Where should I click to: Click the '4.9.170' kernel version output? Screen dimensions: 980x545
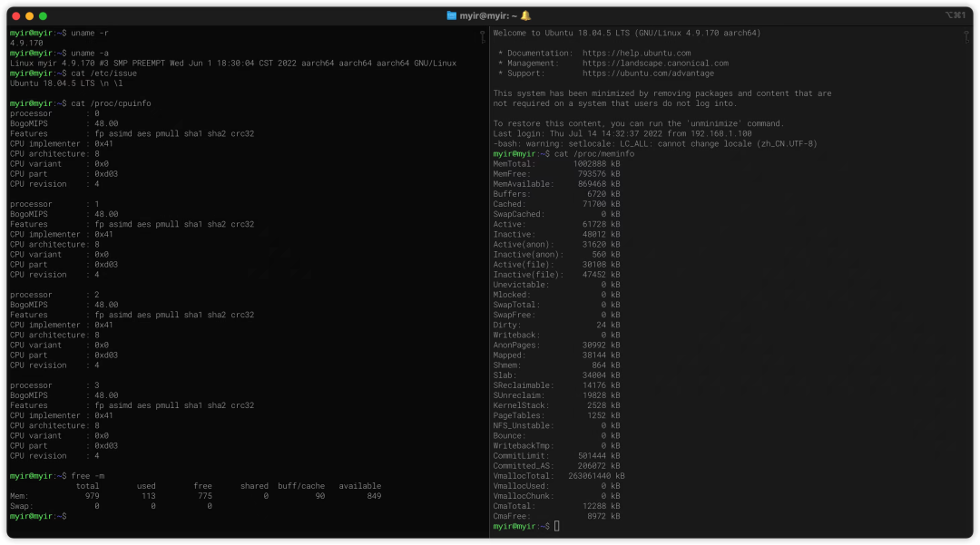[26, 44]
